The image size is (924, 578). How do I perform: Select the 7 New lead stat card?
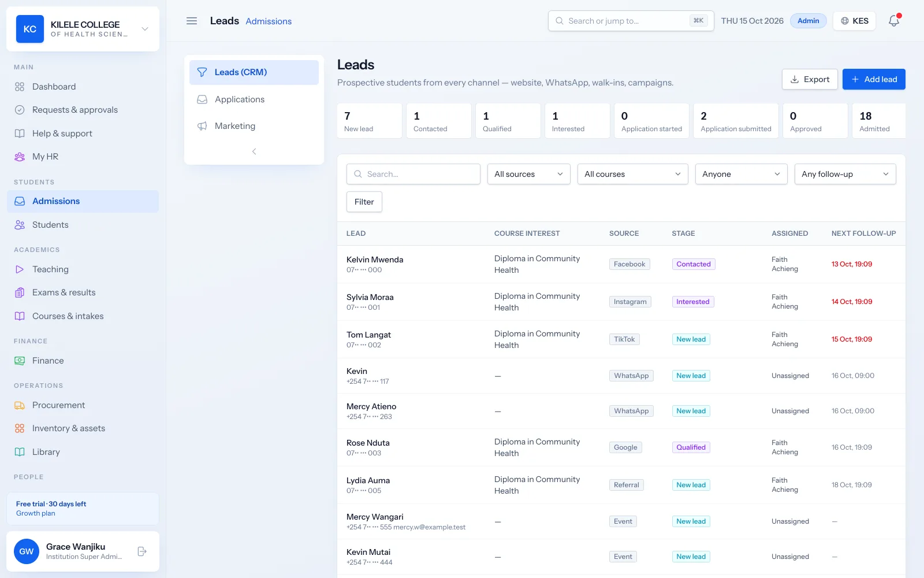point(370,121)
